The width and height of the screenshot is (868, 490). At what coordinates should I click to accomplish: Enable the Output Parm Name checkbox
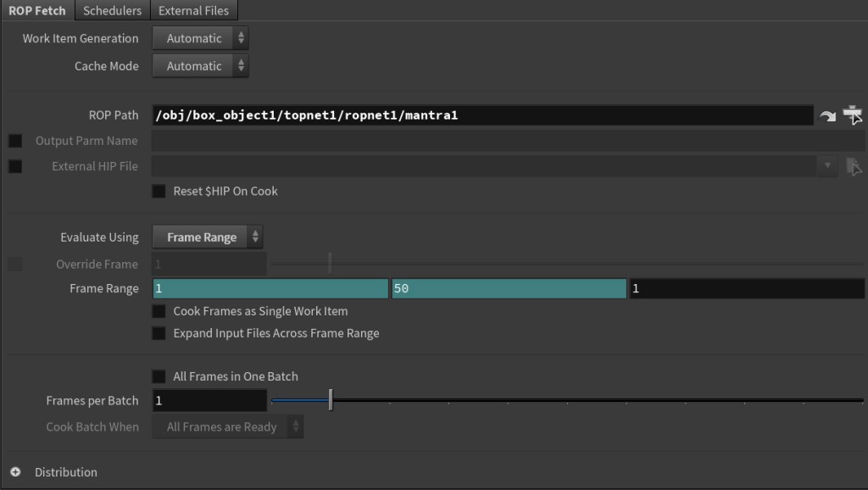[15, 141]
